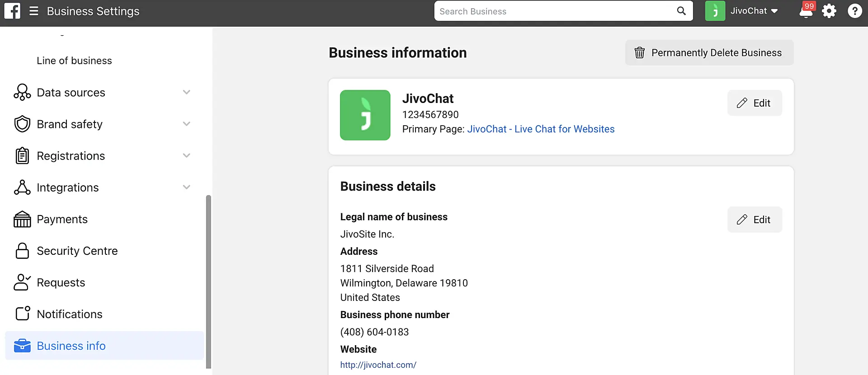Select the Business info menu item
This screenshot has height=375, width=868.
click(71, 346)
